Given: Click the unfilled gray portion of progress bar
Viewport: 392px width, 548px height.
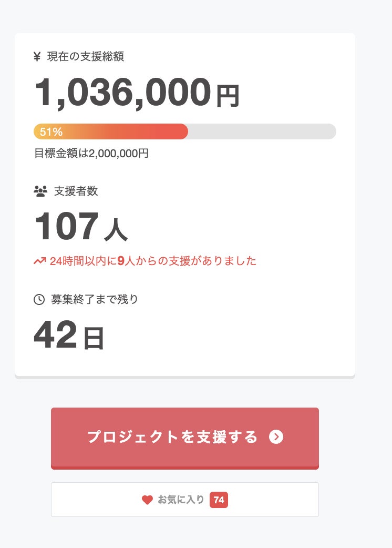Looking at the screenshot, I should click(x=262, y=131).
